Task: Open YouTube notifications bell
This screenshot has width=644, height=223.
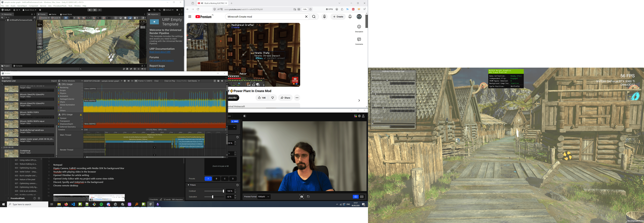Action: coord(350,17)
